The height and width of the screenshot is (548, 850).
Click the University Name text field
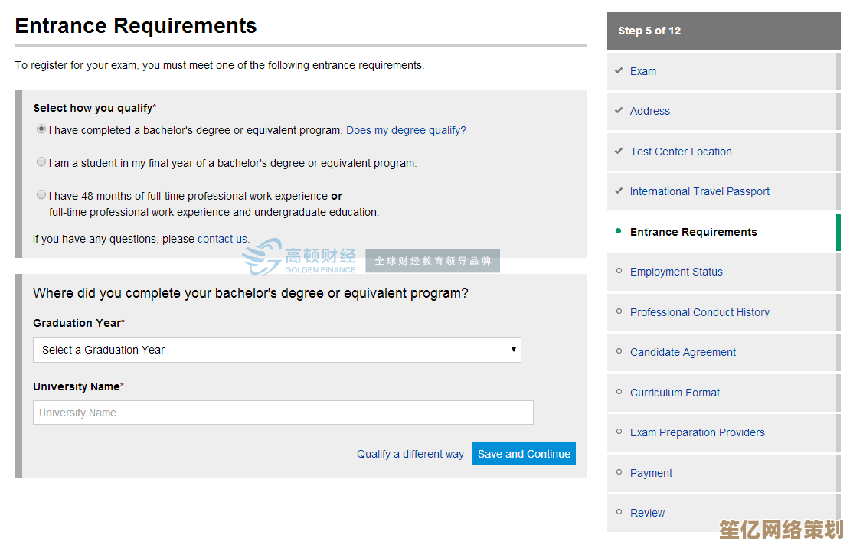pos(283,413)
